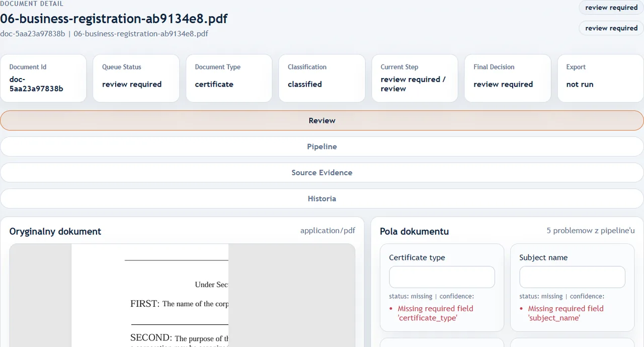Click the status line under Subject name
This screenshot has height=347, width=644.
click(561, 296)
